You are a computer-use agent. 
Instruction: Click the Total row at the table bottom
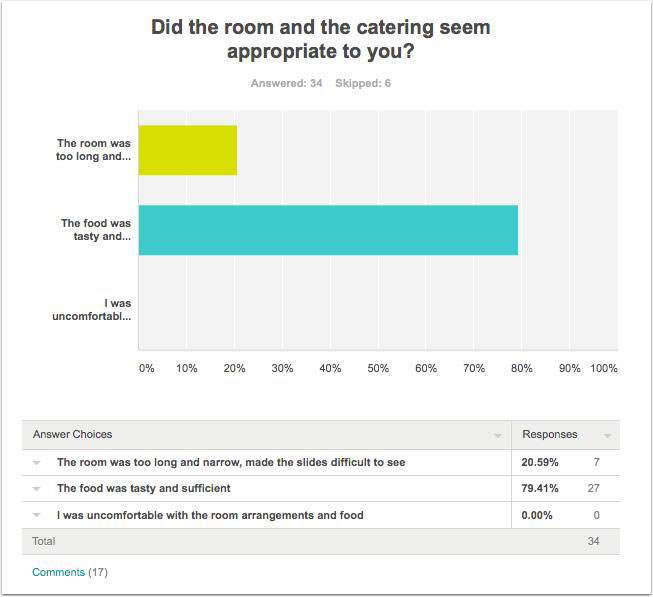click(321, 542)
